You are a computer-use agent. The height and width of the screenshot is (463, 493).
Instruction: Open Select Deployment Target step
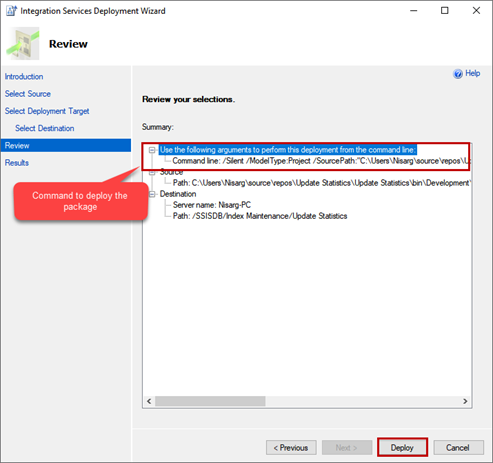click(47, 111)
